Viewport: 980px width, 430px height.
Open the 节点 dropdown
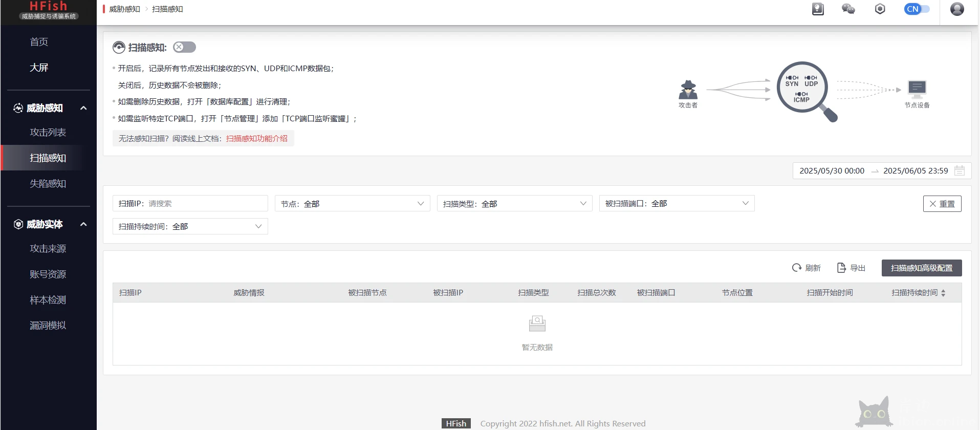(x=353, y=204)
